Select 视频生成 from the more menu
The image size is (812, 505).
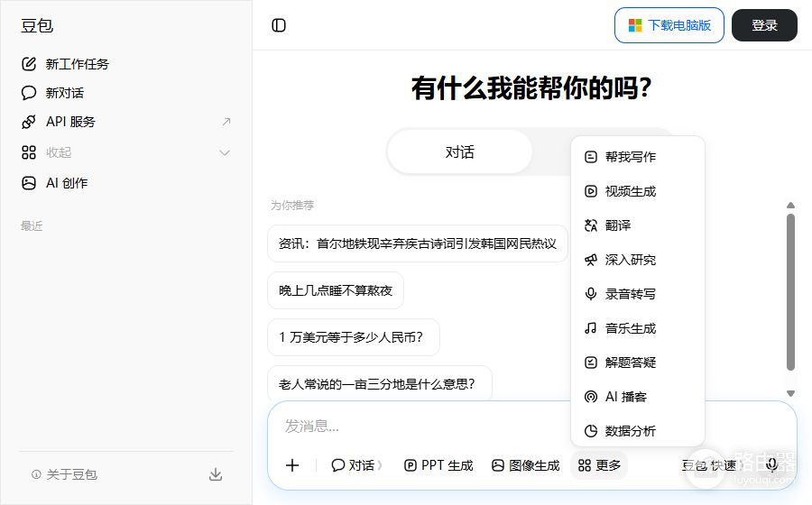[638, 191]
